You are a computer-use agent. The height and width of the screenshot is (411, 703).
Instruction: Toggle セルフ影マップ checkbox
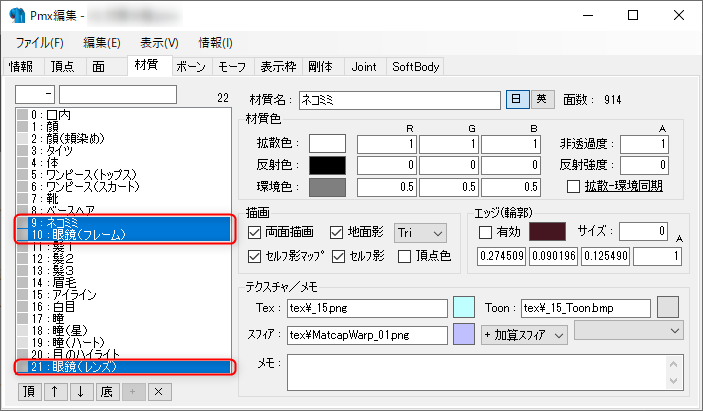click(x=254, y=256)
